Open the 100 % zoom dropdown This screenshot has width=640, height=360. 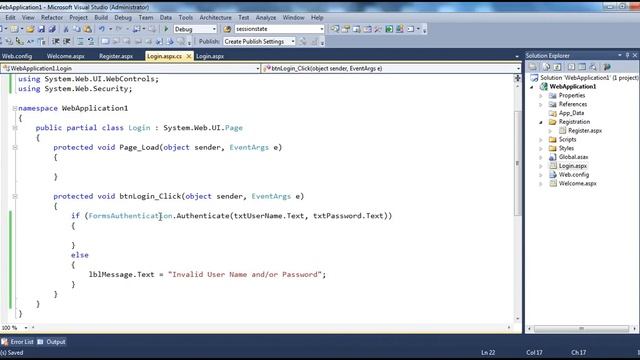point(26,328)
